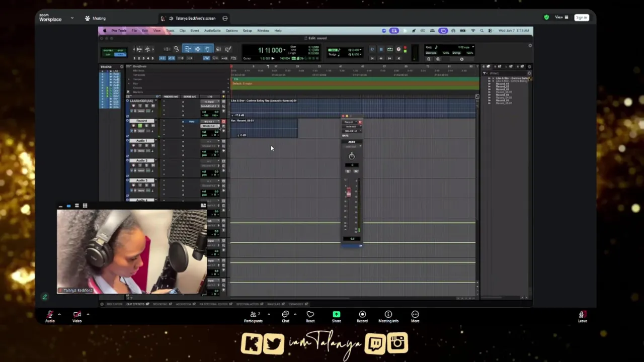Image resolution: width=644 pixels, height=362 pixels.
Task: Switch to Clip Effects bottom tab
Action: 135,304
